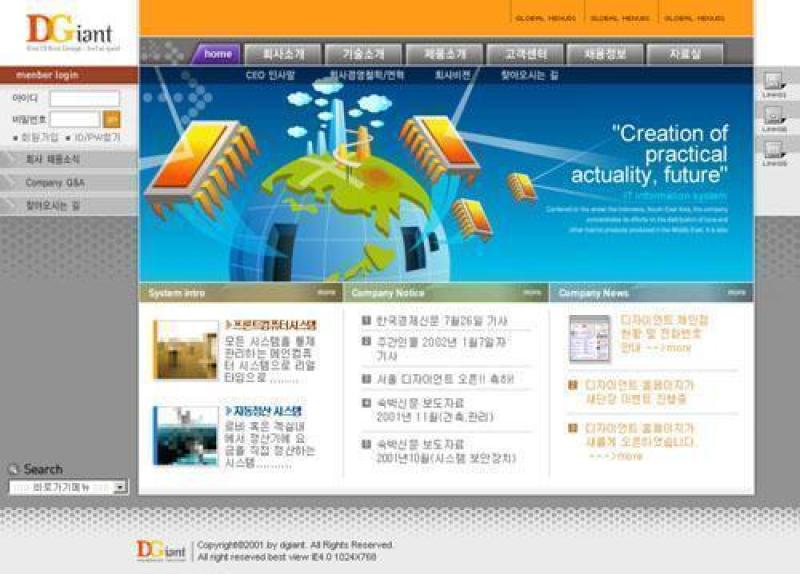Click the middle monitor icon on right sidebar
This screenshot has height=574, width=800.
tap(773, 116)
